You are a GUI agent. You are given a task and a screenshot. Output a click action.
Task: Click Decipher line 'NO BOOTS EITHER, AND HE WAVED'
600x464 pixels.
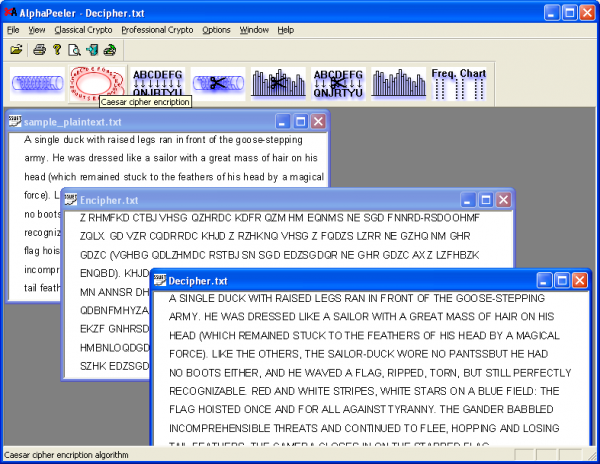(x=370, y=373)
